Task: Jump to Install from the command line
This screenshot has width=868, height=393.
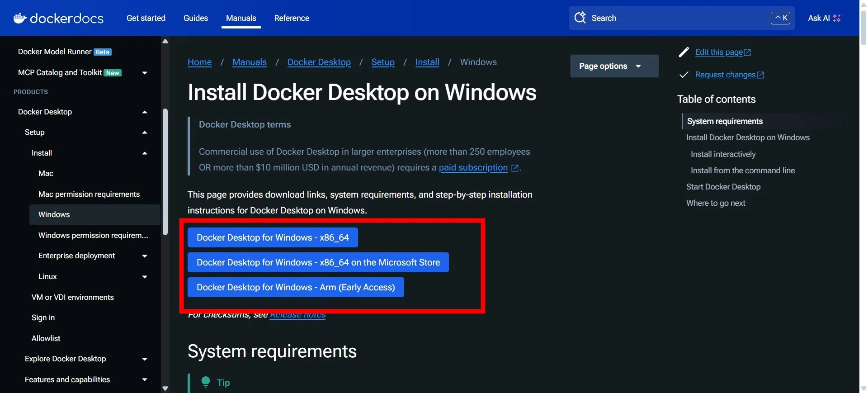Action: click(x=743, y=170)
